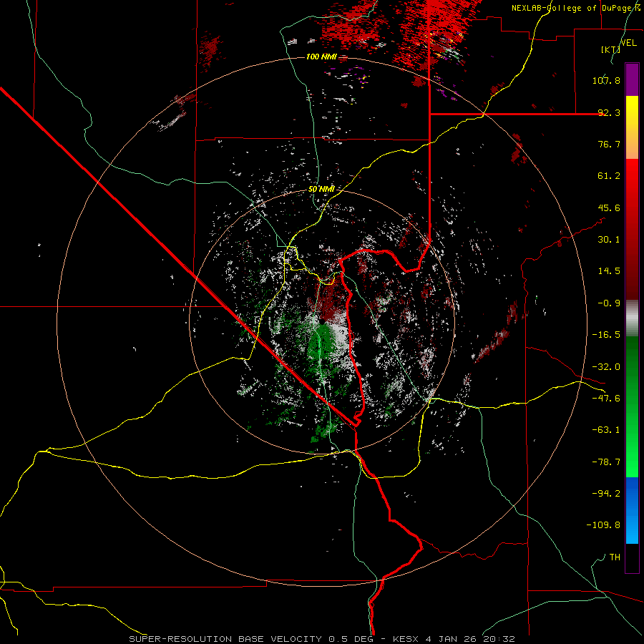Click the -32.0 scale value

click(606, 367)
